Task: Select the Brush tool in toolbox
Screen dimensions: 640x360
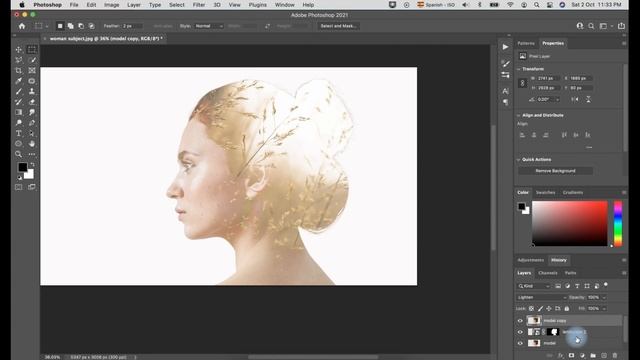Action: (x=19, y=91)
